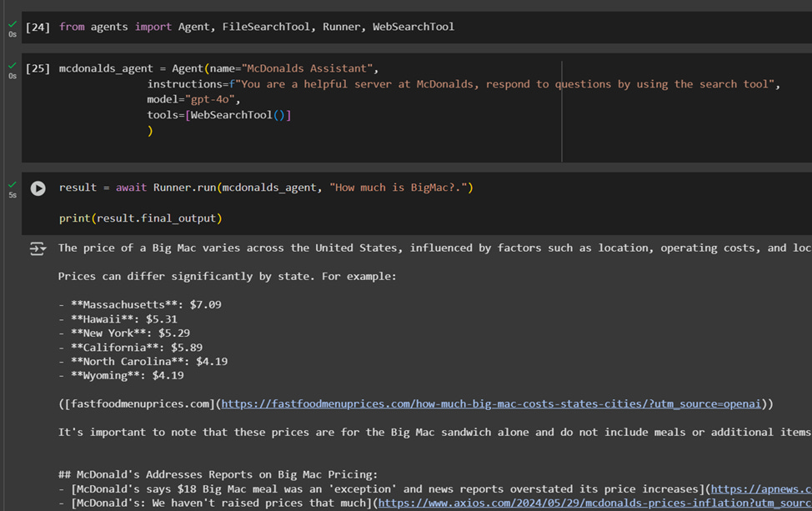812x511 pixels.
Task: Open the axios.com McDonald's prices link
Action: pos(594,503)
